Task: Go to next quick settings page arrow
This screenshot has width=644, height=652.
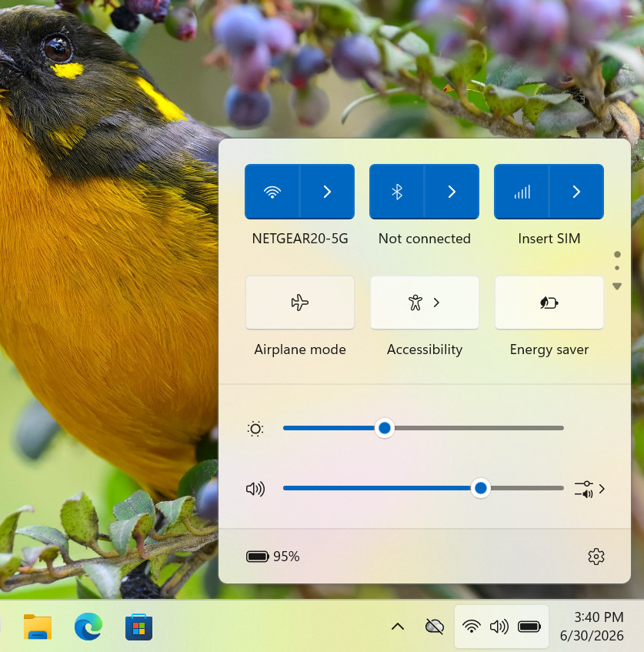Action: pyautogui.click(x=617, y=286)
